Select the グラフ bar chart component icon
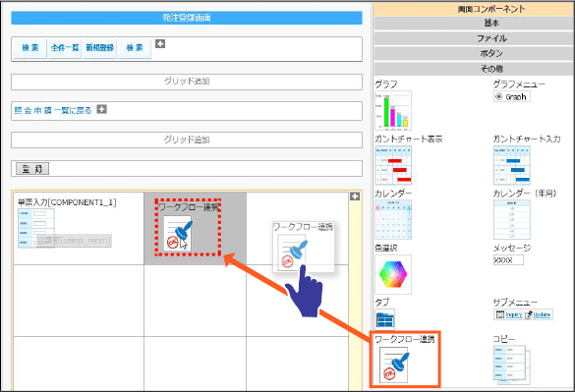This screenshot has height=392, width=575. pyautogui.click(x=393, y=110)
